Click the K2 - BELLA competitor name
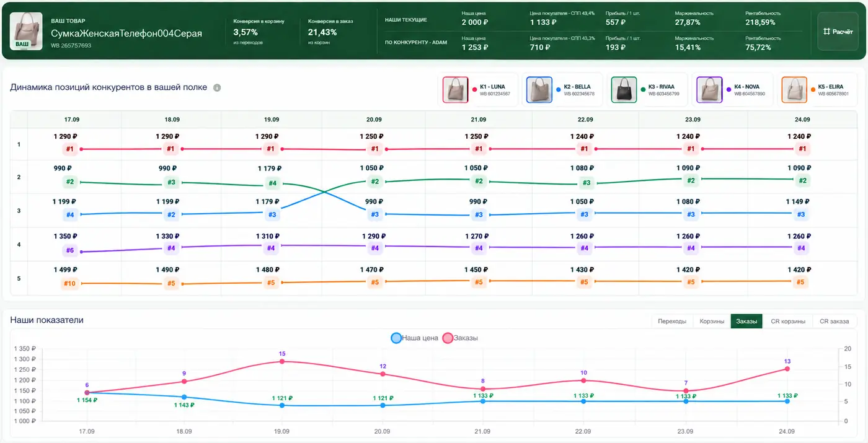The width and height of the screenshot is (868, 443). click(x=578, y=87)
